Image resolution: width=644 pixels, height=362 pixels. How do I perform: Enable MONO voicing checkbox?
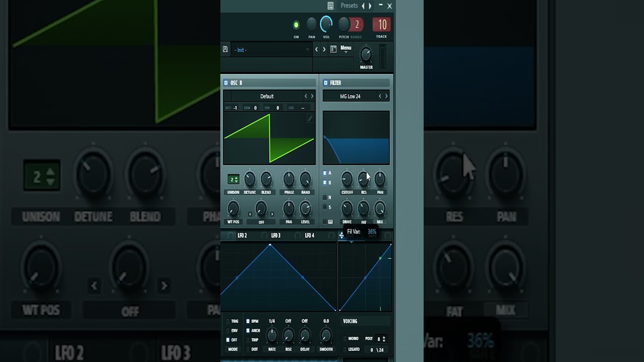345,339
